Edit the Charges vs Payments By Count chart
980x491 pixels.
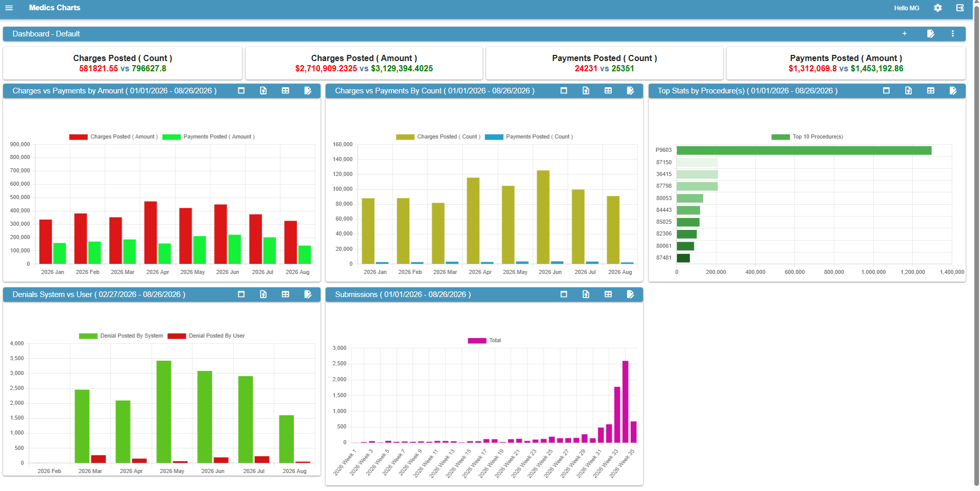tap(630, 91)
